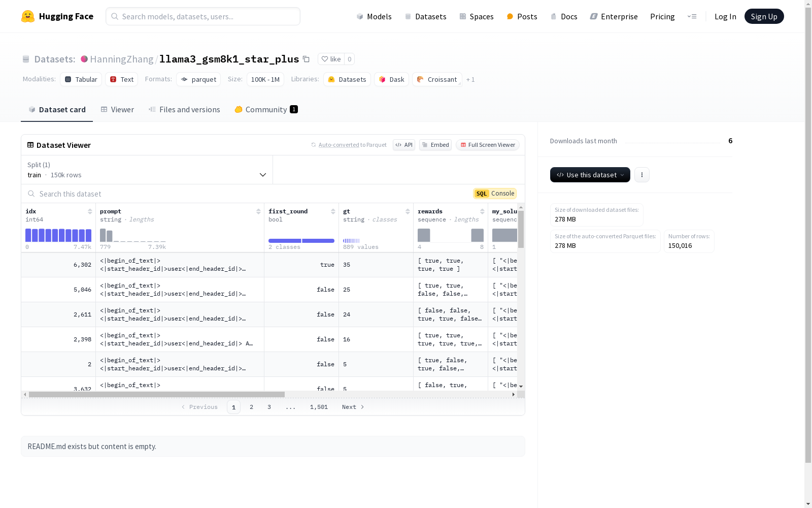The width and height of the screenshot is (812, 508).
Task: Open the SQL Console
Action: pos(495,194)
